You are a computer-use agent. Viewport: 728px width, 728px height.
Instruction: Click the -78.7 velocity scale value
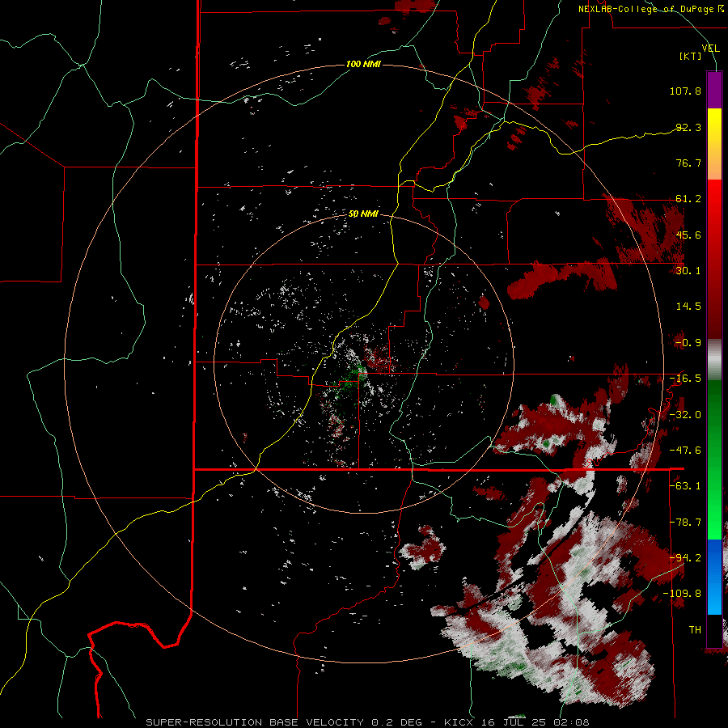click(x=685, y=523)
